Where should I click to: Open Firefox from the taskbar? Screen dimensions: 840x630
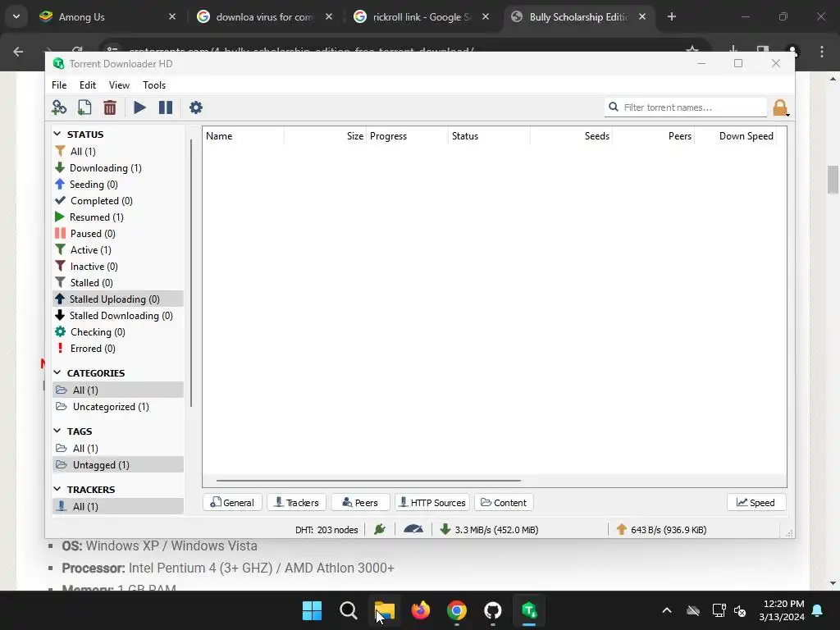coord(421,610)
